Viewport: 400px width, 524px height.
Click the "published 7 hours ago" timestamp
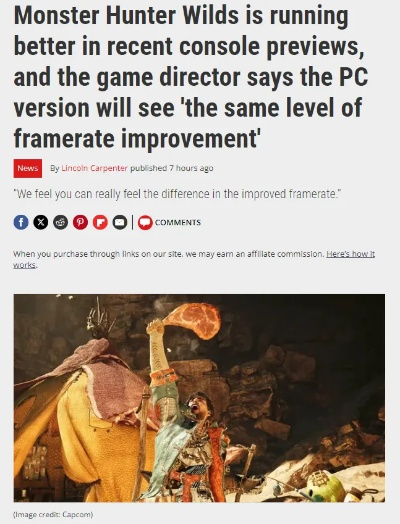[x=172, y=168]
